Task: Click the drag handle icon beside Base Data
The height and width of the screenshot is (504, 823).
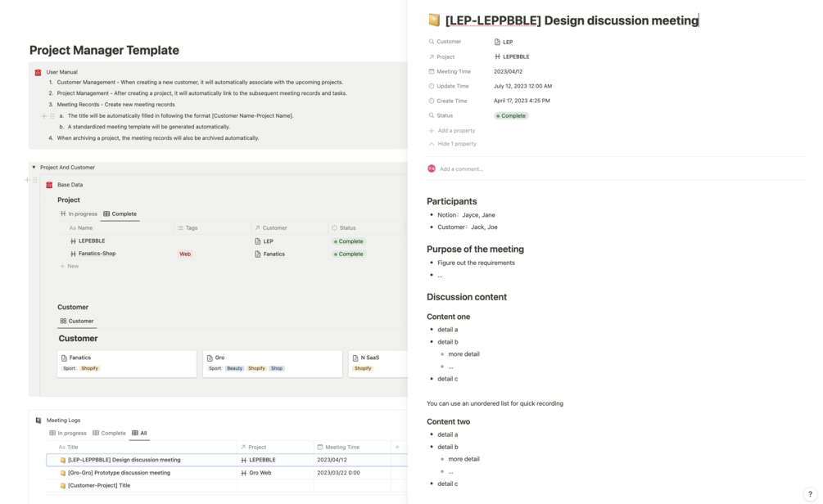Action: point(35,180)
